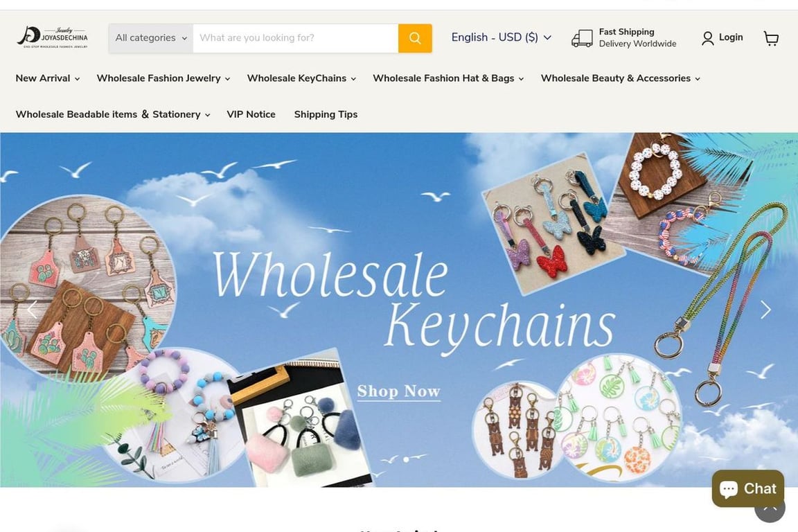Open English - USD ($) language selector
Image resolution: width=798 pixels, height=532 pixels.
[501, 37]
